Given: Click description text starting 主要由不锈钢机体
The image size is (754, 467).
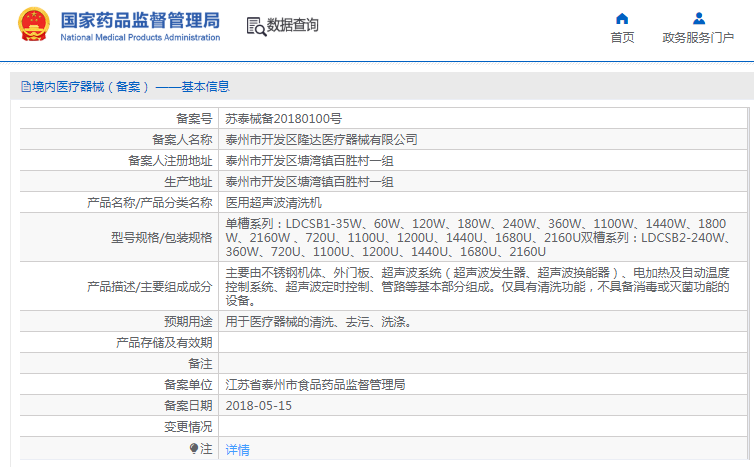Looking at the screenshot, I should 478,287.
